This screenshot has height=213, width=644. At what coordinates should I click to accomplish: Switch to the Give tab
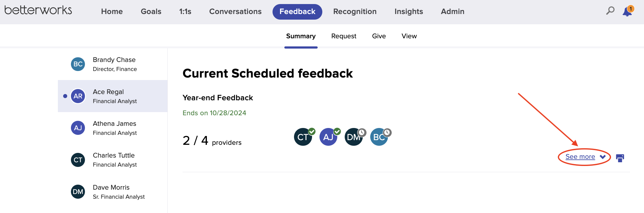tap(379, 36)
